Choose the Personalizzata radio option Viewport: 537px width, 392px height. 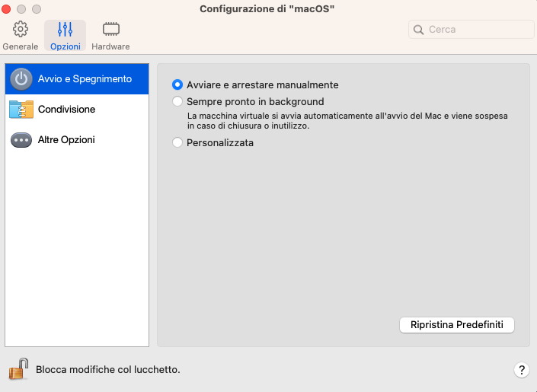click(177, 142)
